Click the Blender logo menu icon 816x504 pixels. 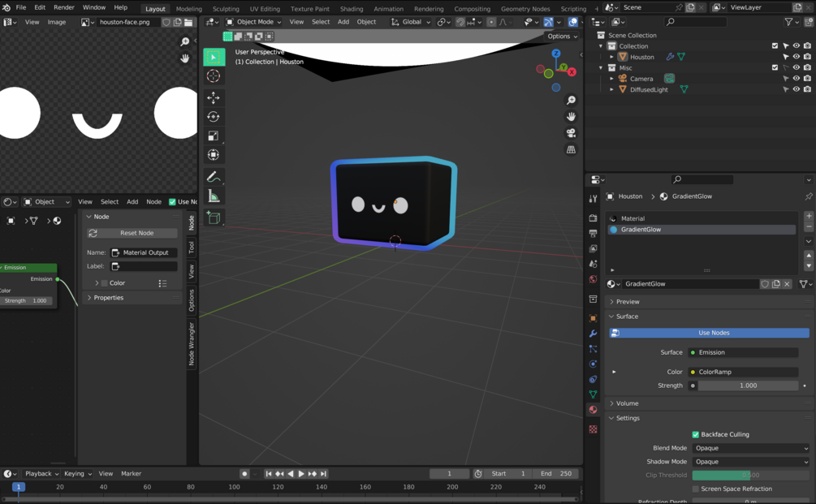click(x=6, y=7)
